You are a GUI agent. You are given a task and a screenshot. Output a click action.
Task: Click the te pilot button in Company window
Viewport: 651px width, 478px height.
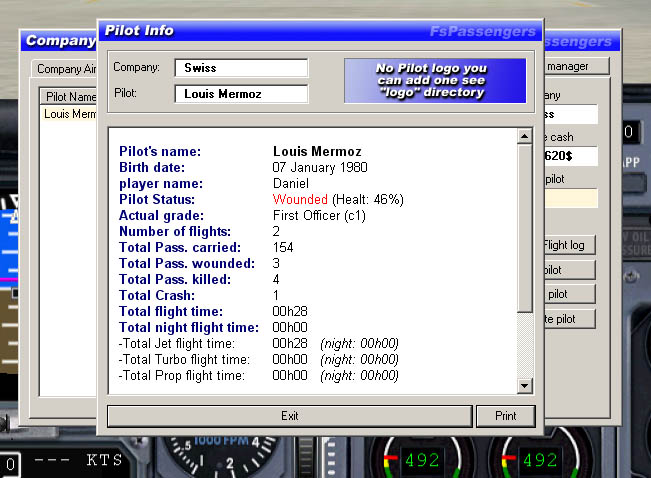pyautogui.click(x=570, y=319)
